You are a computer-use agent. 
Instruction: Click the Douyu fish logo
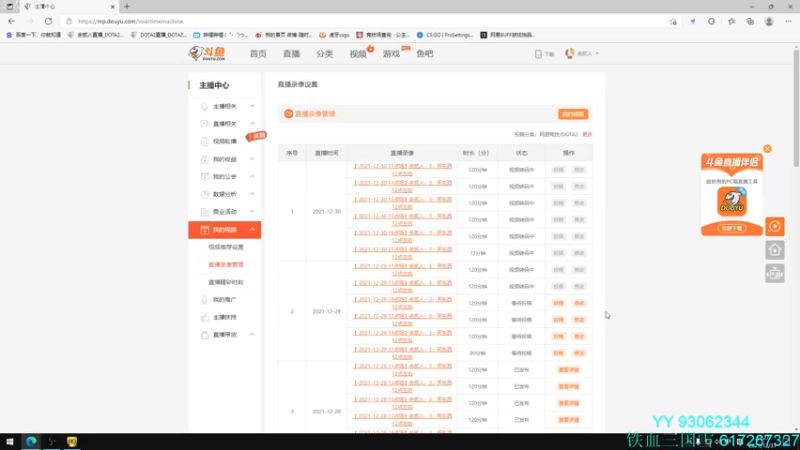point(207,53)
